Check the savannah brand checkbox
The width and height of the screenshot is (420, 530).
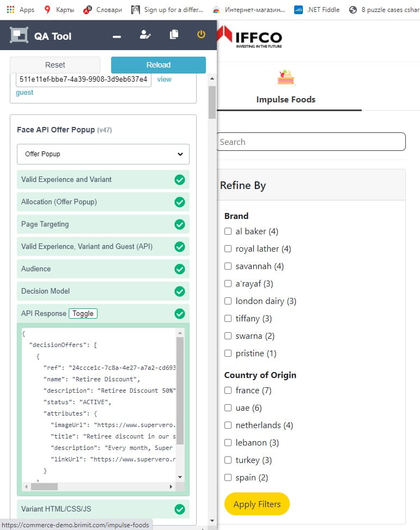tap(228, 266)
